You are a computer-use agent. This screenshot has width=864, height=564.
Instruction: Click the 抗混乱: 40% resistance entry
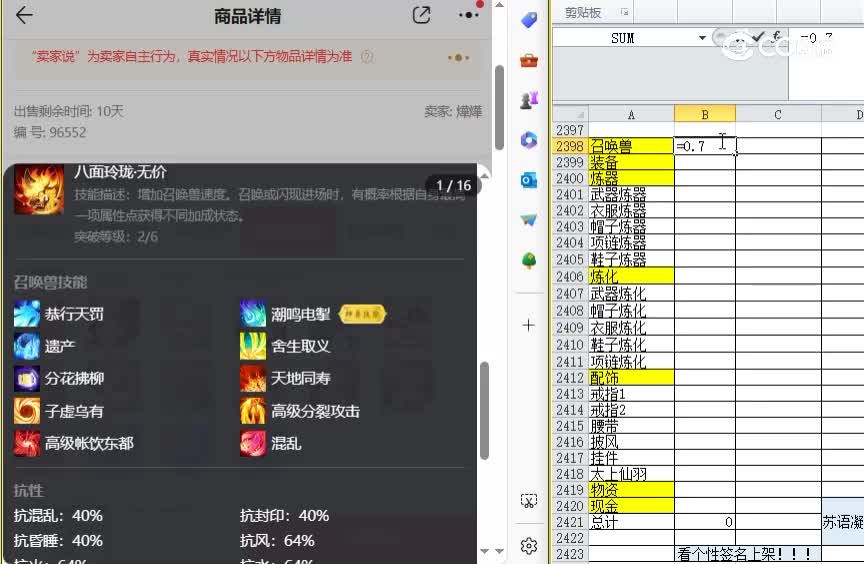tap(58, 516)
